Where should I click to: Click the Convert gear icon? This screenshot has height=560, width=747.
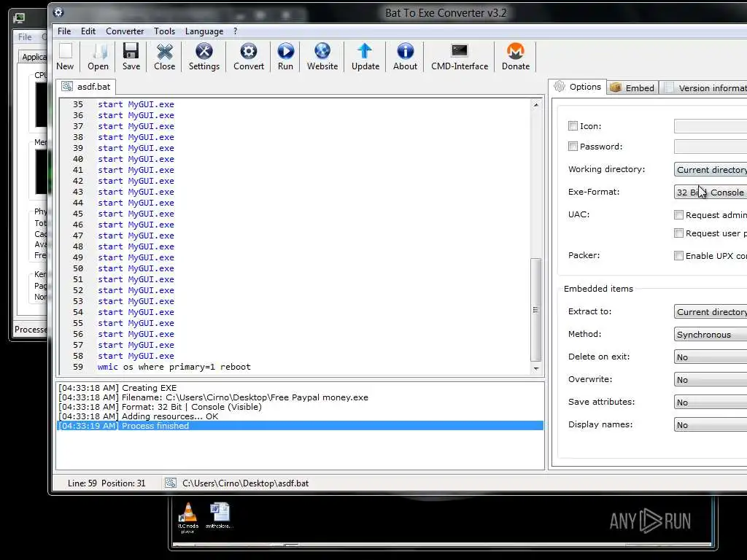point(248,51)
